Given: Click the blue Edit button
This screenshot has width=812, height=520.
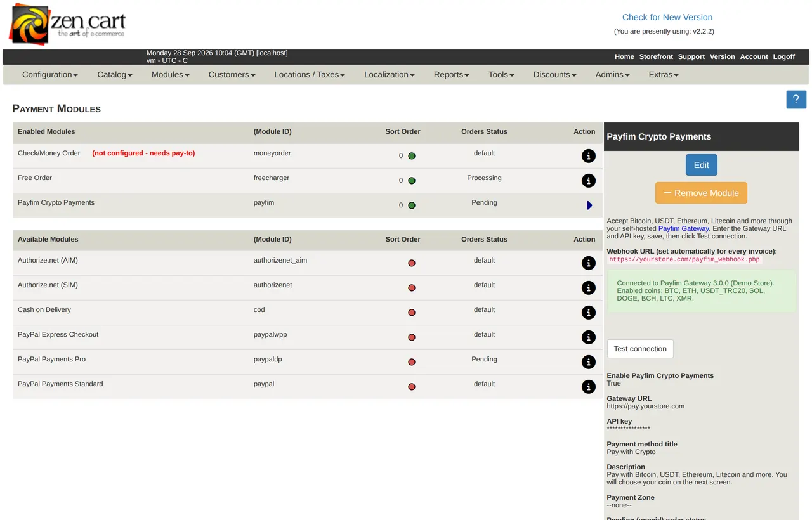Looking at the screenshot, I should pyautogui.click(x=702, y=165).
